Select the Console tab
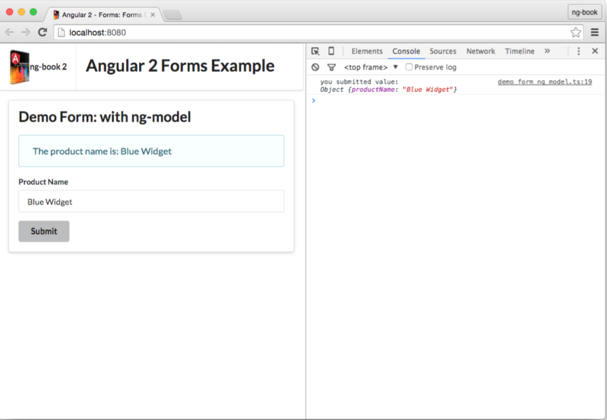The image size is (607, 420). (406, 51)
